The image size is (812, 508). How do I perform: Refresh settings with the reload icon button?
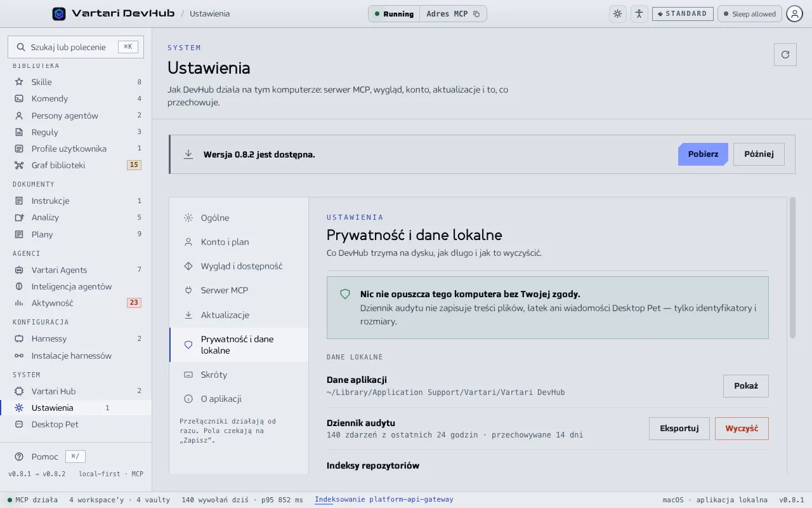pyautogui.click(x=785, y=55)
